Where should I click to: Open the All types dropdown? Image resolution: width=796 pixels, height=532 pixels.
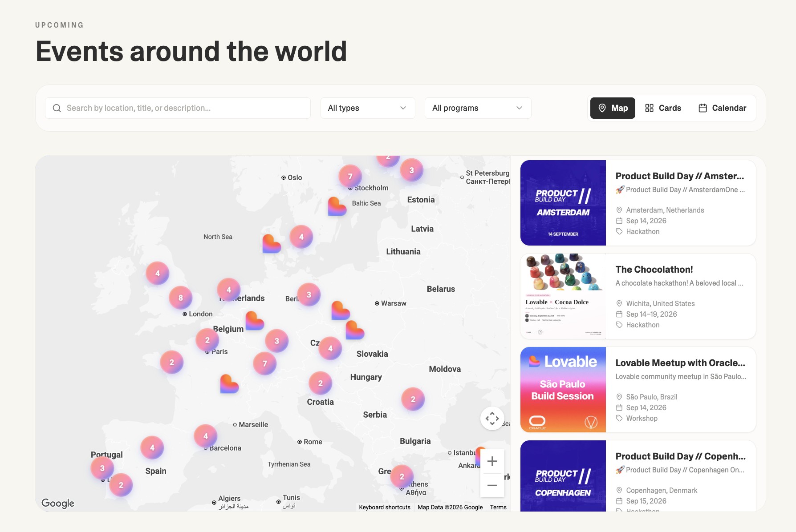click(368, 108)
